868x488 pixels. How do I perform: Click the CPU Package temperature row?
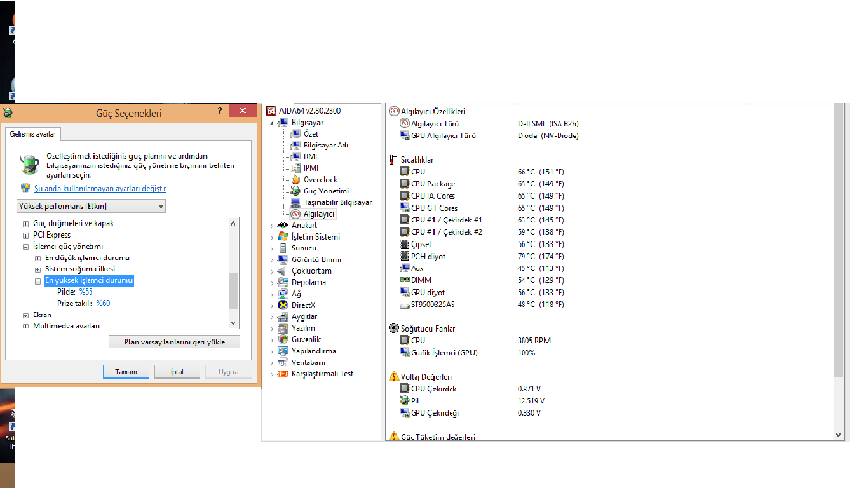point(482,184)
